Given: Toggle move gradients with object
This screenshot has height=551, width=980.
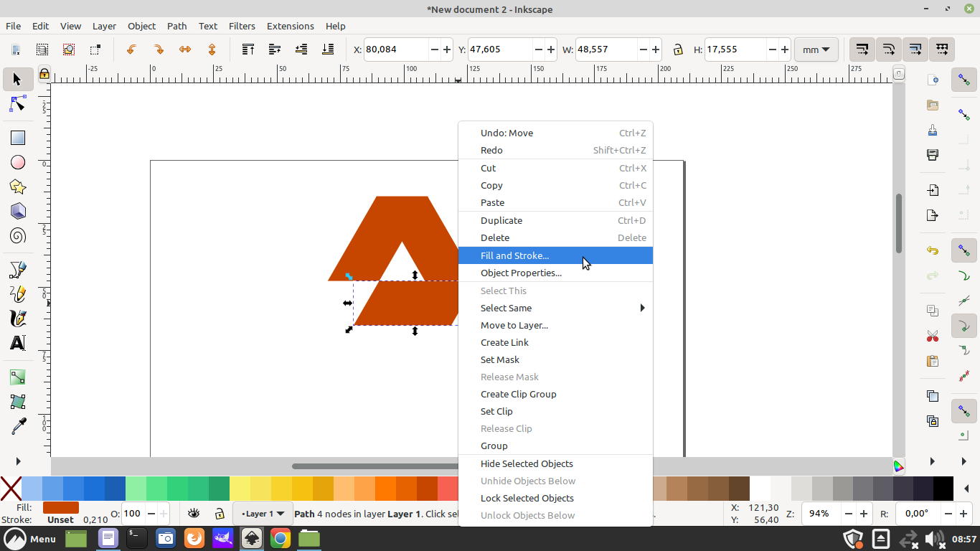Looking at the screenshot, I should [x=915, y=50].
